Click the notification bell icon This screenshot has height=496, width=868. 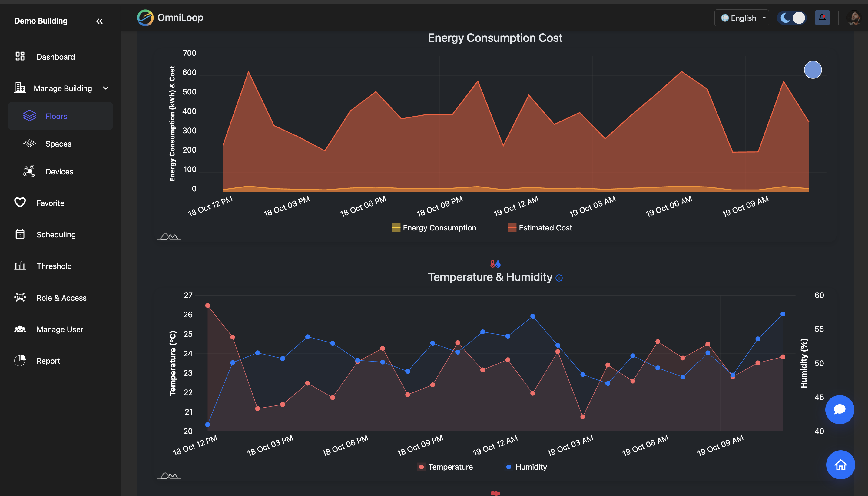pos(822,18)
